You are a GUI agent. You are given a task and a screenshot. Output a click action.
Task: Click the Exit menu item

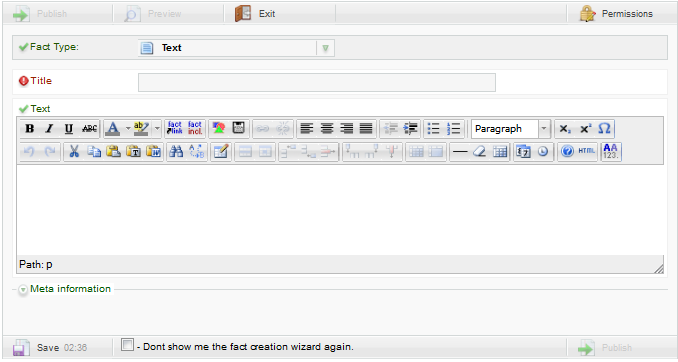pos(256,14)
